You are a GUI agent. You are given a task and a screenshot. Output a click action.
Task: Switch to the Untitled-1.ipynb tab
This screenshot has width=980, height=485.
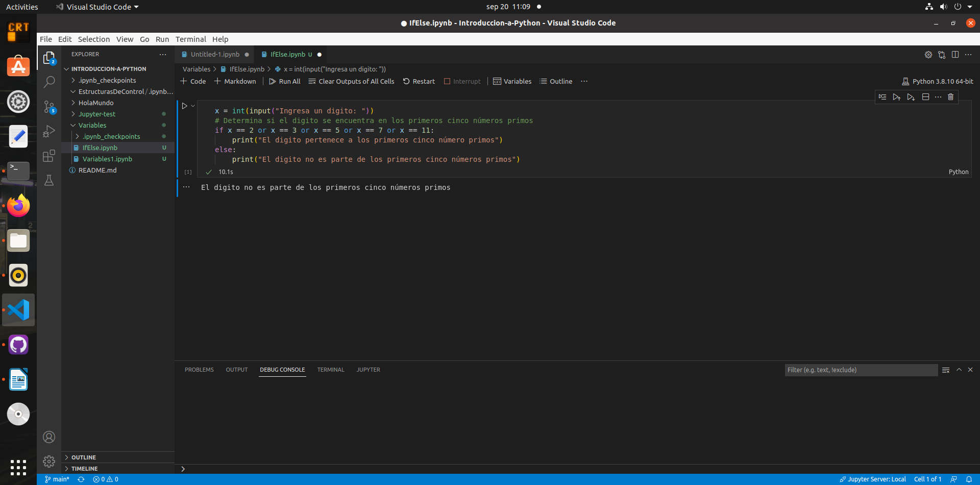[x=214, y=54]
